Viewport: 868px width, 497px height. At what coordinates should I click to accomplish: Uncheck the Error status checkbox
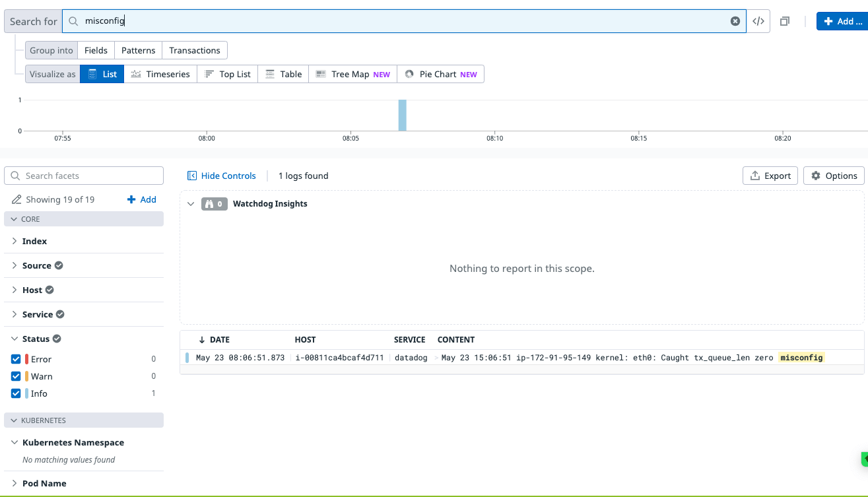[x=17, y=359]
